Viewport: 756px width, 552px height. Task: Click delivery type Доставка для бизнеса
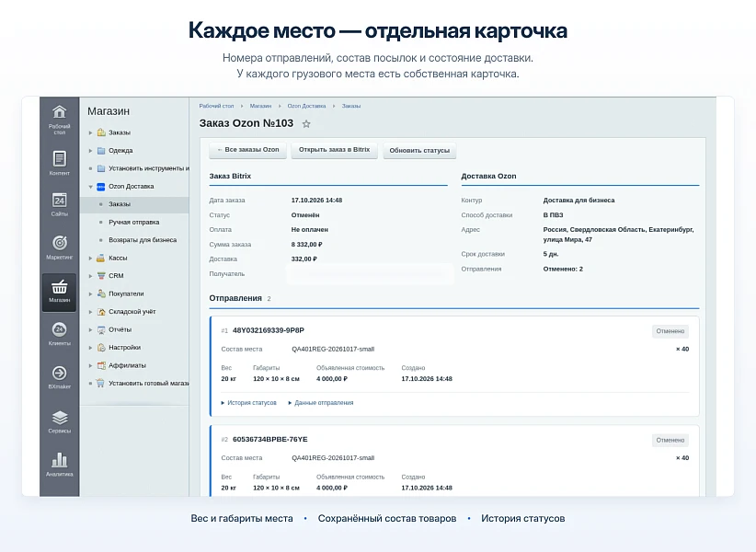coord(579,201)
